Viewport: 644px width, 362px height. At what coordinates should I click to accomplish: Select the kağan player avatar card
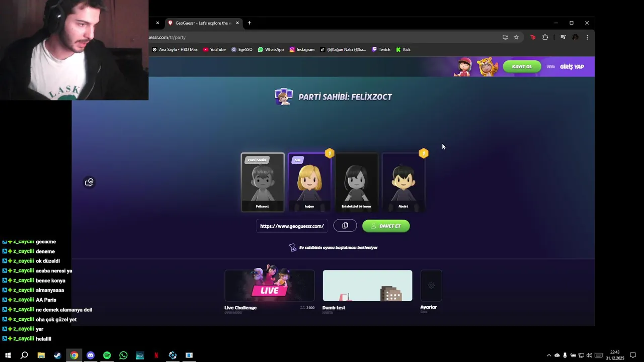(309, 182)
